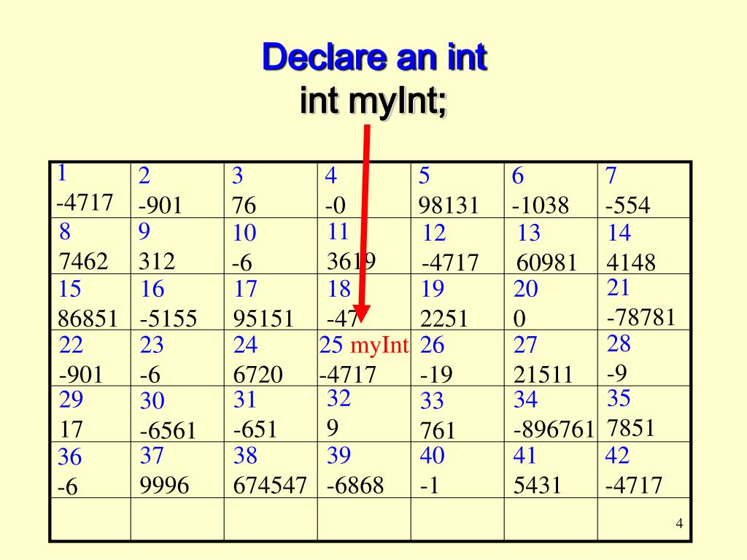Select the blue address number 35
The height and width of the screenshot is (560, 747).
(x=619, y=398)
